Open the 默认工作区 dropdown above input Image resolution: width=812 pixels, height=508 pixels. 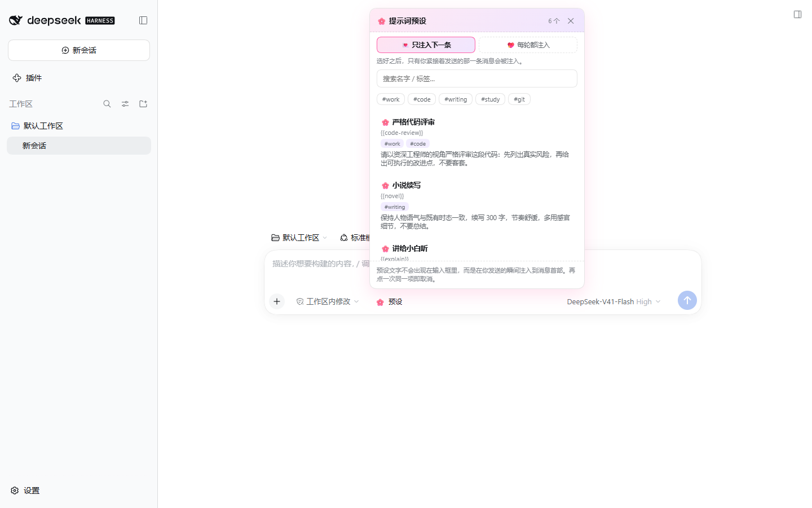pos(299,238)
